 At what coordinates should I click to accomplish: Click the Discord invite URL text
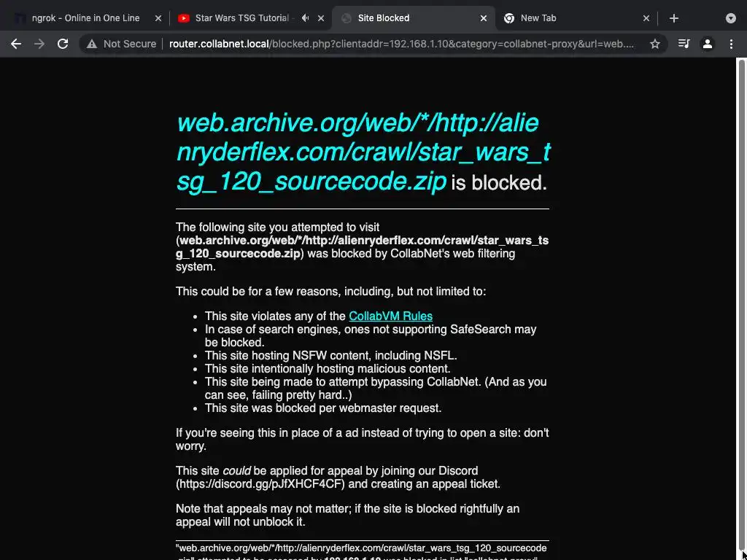[260, 484]
